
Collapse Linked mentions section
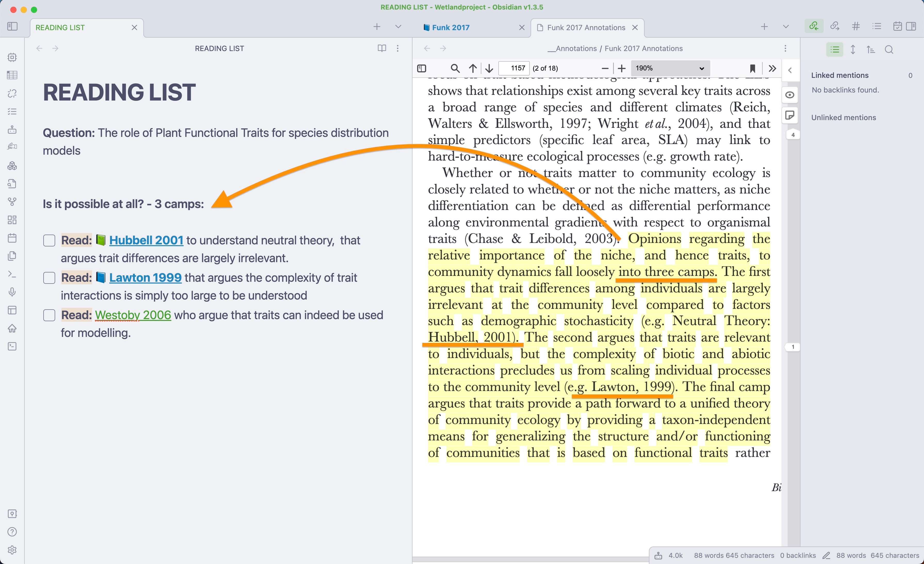[840, 75]
